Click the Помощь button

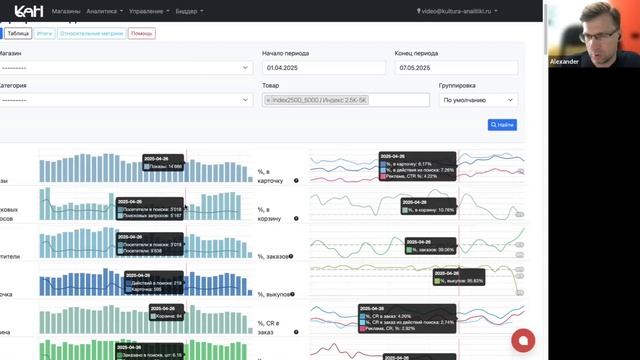pos(142,33)
